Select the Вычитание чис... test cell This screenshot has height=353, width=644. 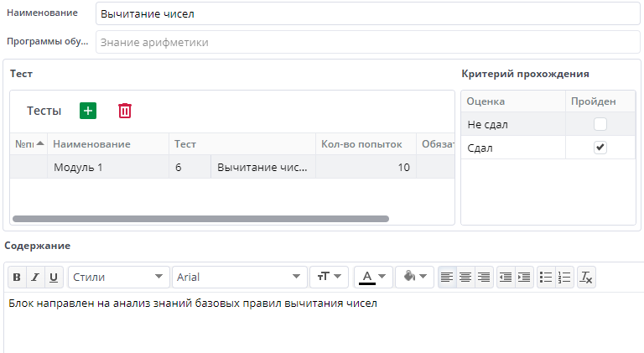click(x=263, y=167)
